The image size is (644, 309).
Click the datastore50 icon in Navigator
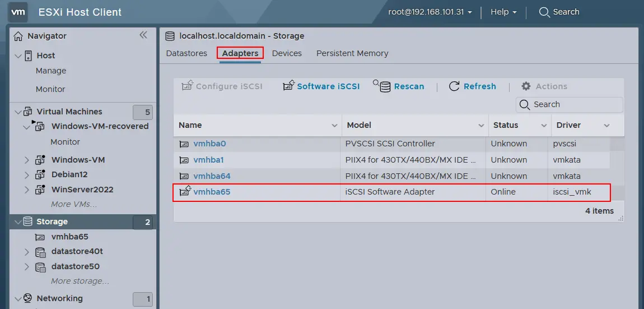click(40, 267)
